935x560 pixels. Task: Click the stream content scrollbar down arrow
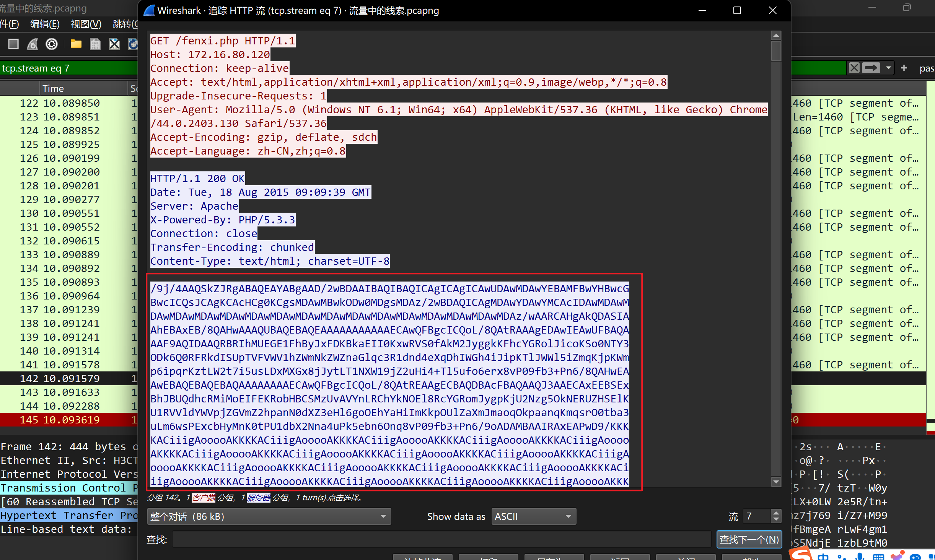pyautogui.click(x=776, y=482)
